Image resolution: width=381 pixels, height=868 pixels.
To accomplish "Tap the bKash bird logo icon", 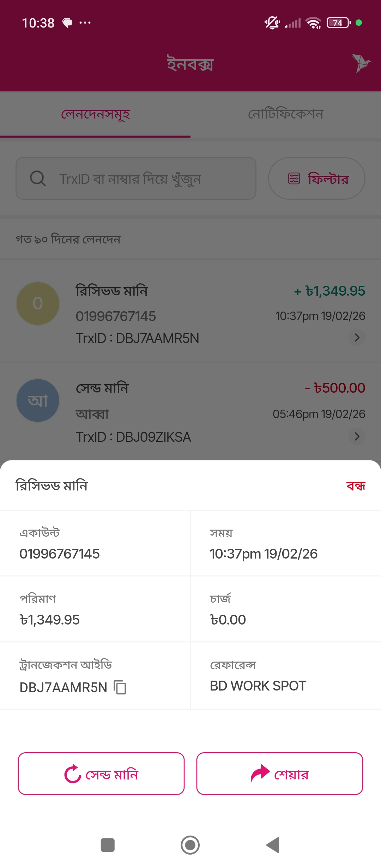I will tap(361, 64).
